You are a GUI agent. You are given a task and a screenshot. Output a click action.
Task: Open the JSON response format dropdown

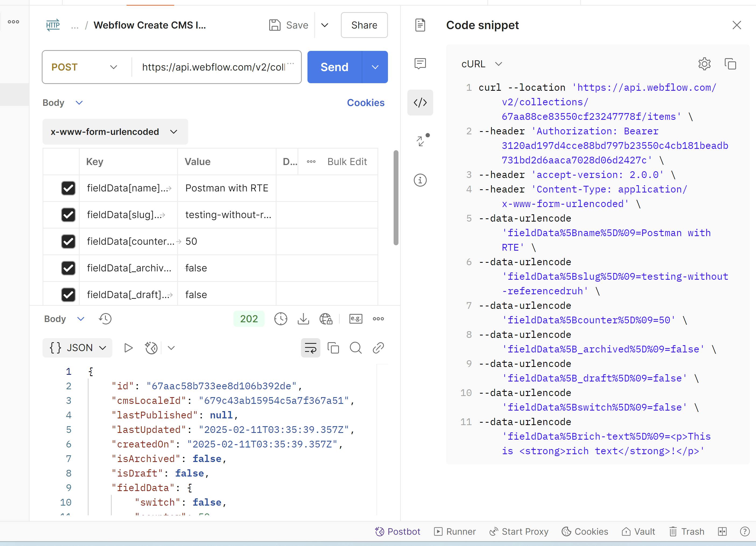[77, 348]
